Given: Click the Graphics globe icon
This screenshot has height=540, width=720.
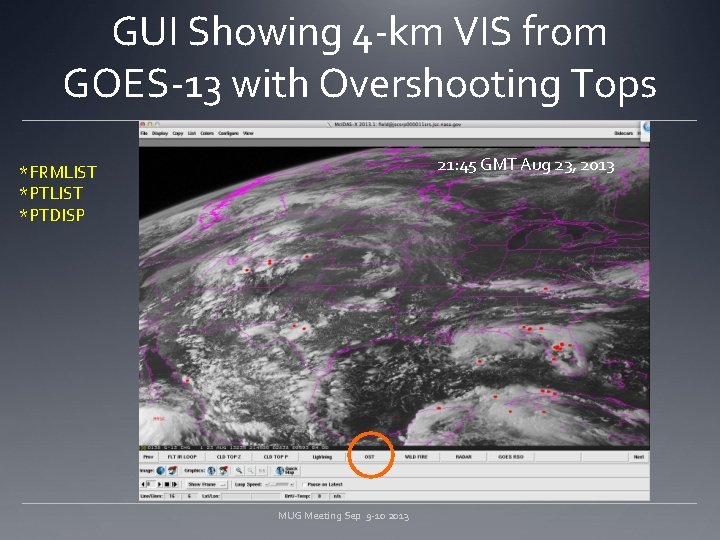Looking at the screenshot, I should (x=212, y=471).
